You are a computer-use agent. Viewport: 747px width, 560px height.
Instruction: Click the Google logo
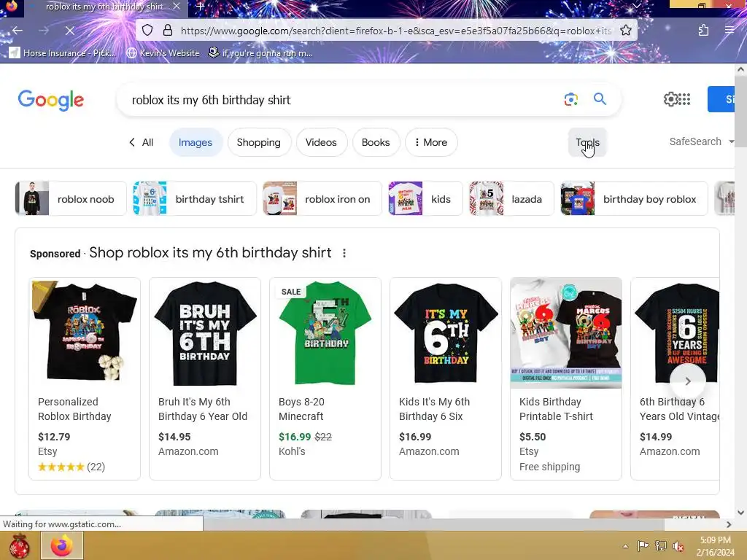pyautogui.click(x=51, y=100)
